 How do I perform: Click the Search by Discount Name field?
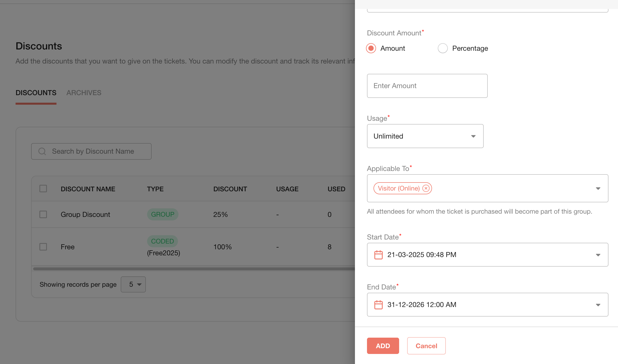[x=91, y=151]
